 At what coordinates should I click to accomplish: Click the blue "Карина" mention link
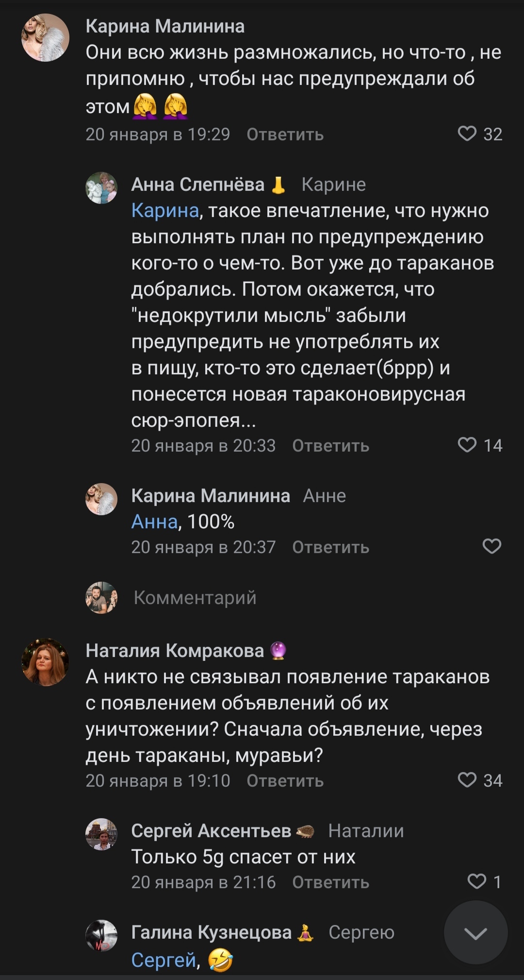pyautogui.click(x=165, y=211)
